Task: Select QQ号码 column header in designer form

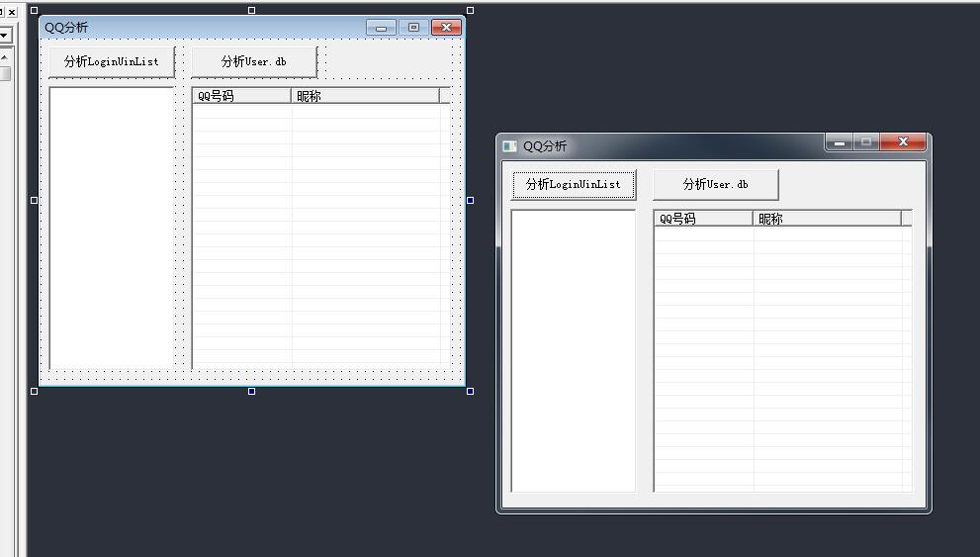Action: tap(241, 96)
